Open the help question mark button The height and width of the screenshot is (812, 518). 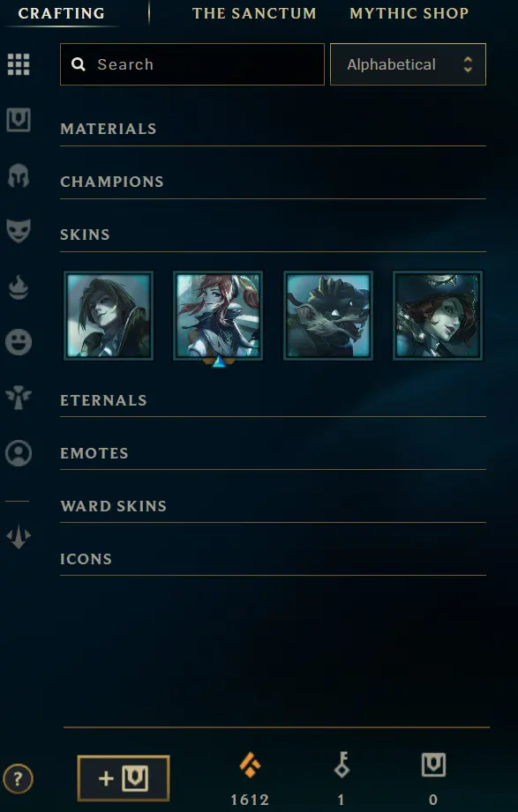18,778
